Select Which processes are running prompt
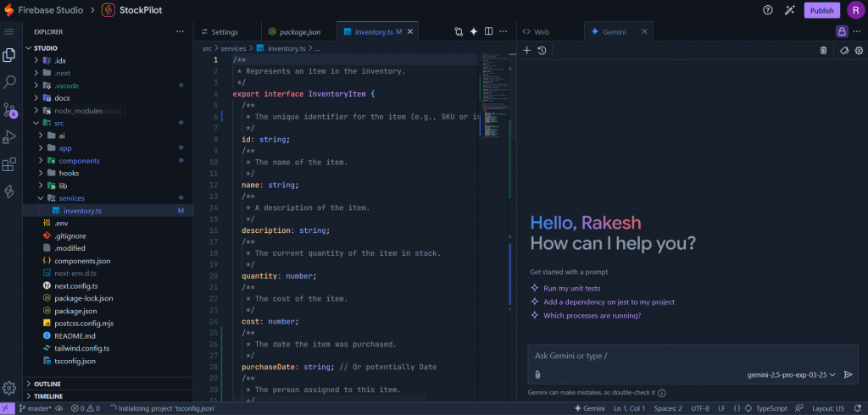 tap(593, 316)
